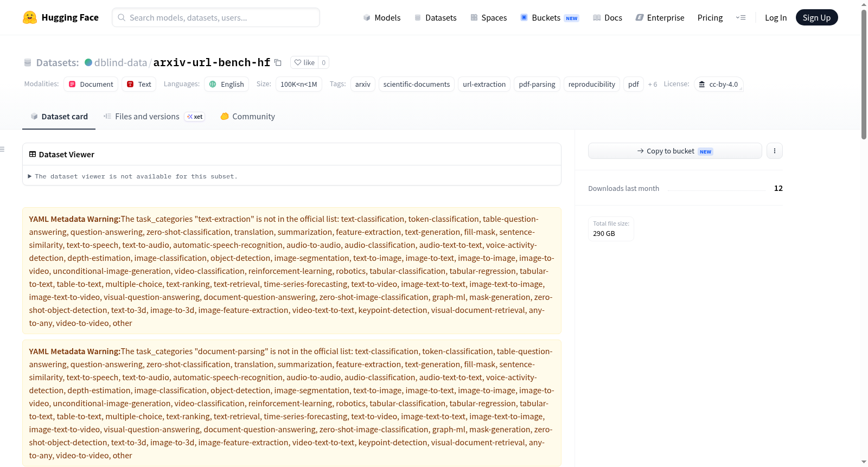Open Buckets in top navigation
868x467 pixels.
(550, 17)
